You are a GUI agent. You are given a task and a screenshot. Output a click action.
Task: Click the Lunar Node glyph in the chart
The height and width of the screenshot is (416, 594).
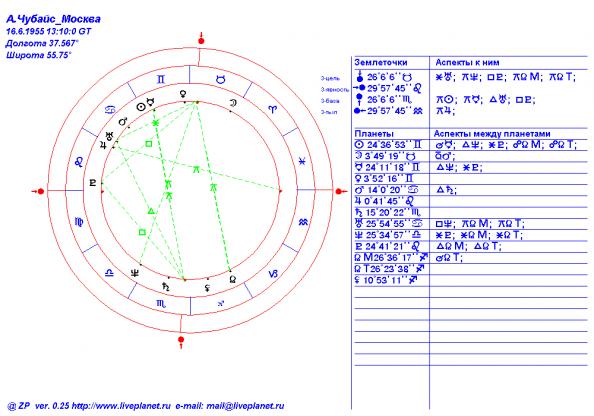pyautogui.click(x=233, y=279)
